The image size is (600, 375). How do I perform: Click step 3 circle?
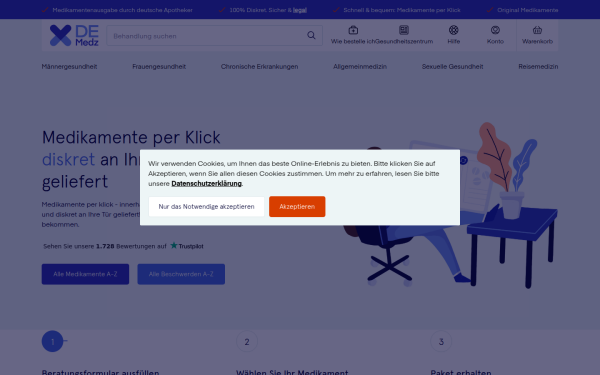coord(441,341)
